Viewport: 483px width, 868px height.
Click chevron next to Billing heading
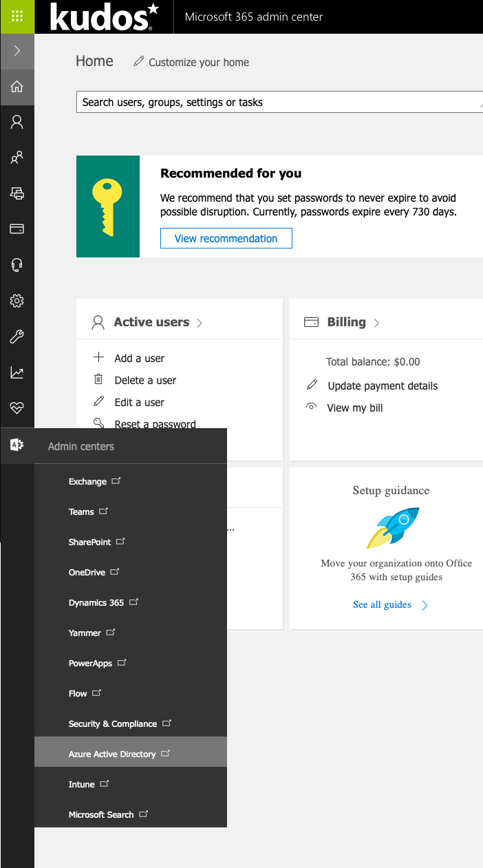[376, 323]
